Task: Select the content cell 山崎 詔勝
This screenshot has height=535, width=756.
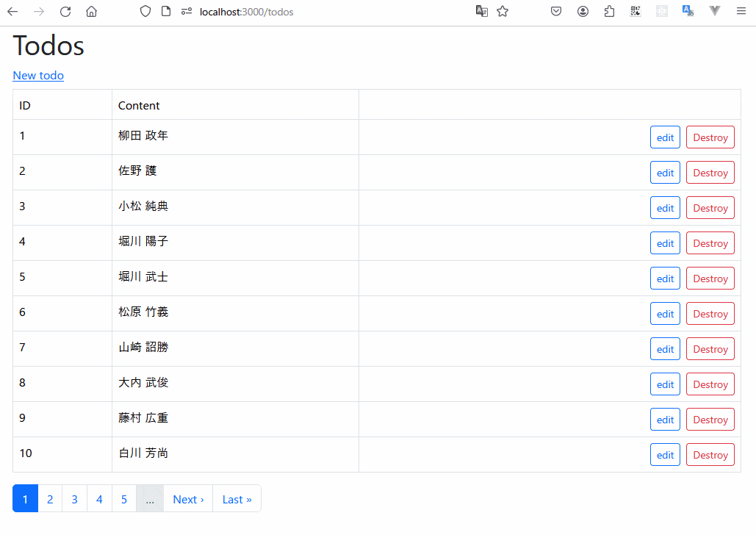Action: coord(235,349)
